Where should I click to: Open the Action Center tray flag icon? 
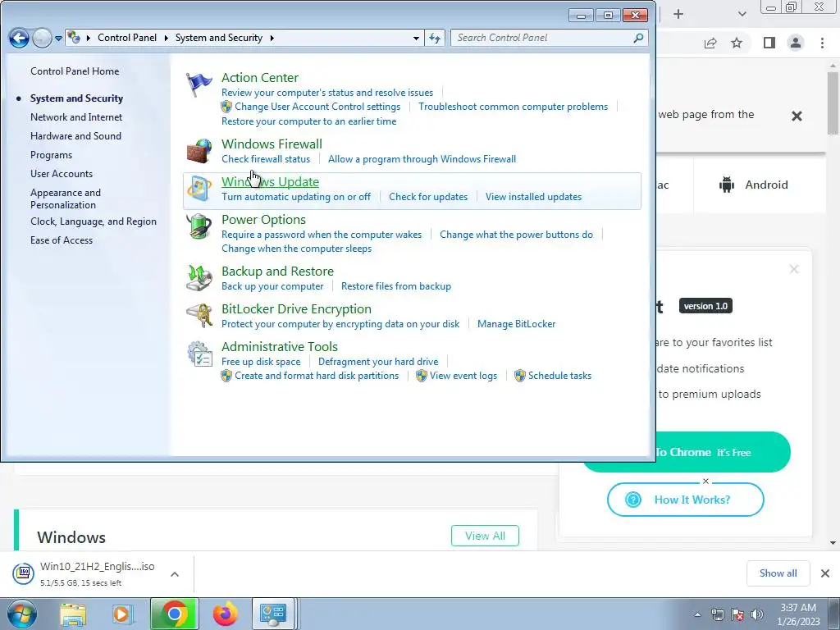pos(737,614)
